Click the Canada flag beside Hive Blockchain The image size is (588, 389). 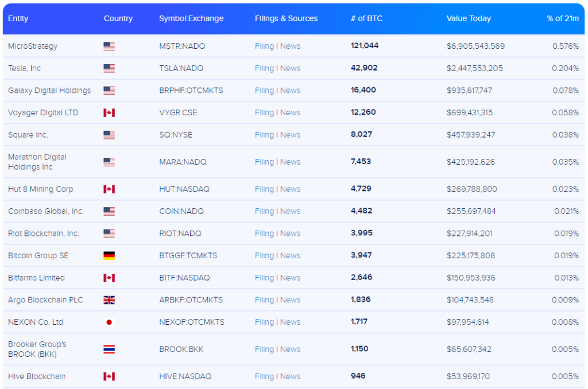pos(109,376)
